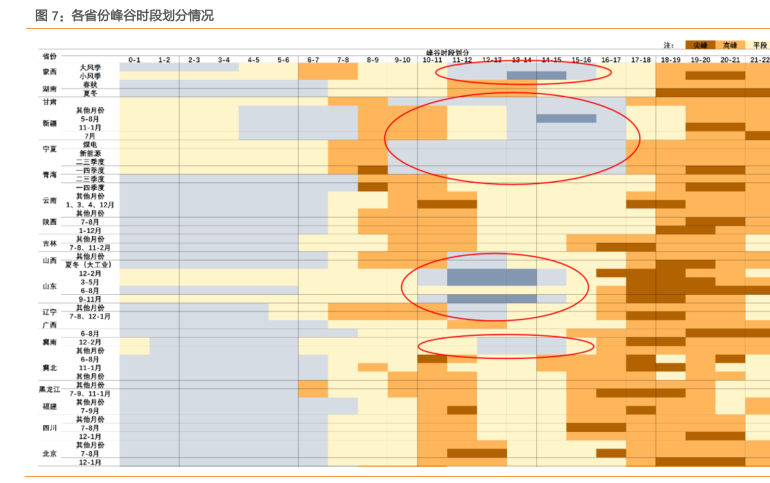Select the 6-7 hour column header
Screen dimensions: 770x483
click(x=313, y=60)
